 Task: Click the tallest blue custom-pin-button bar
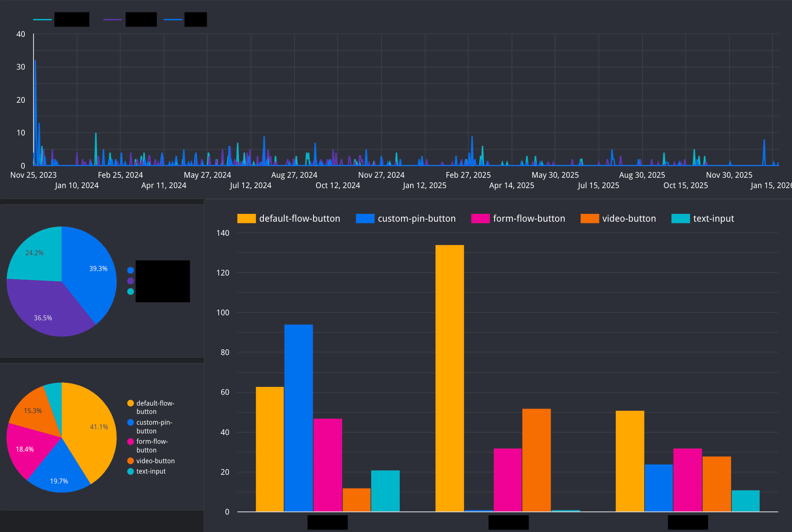pos(298,418)
